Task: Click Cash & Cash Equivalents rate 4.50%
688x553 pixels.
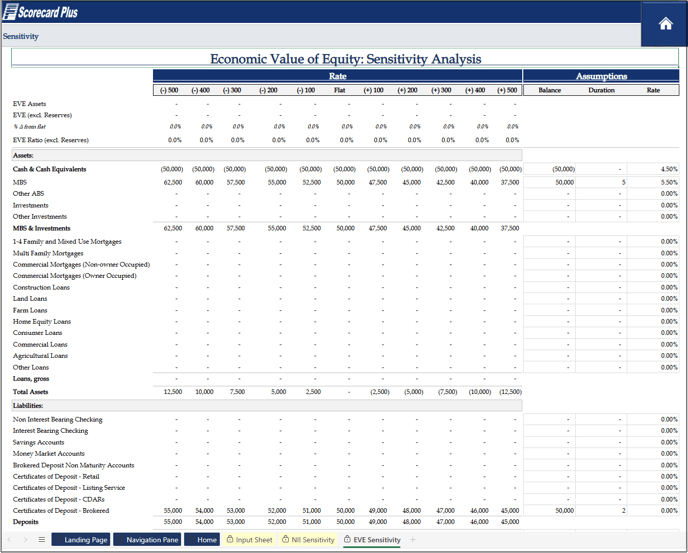Action: tap(653, 169)
